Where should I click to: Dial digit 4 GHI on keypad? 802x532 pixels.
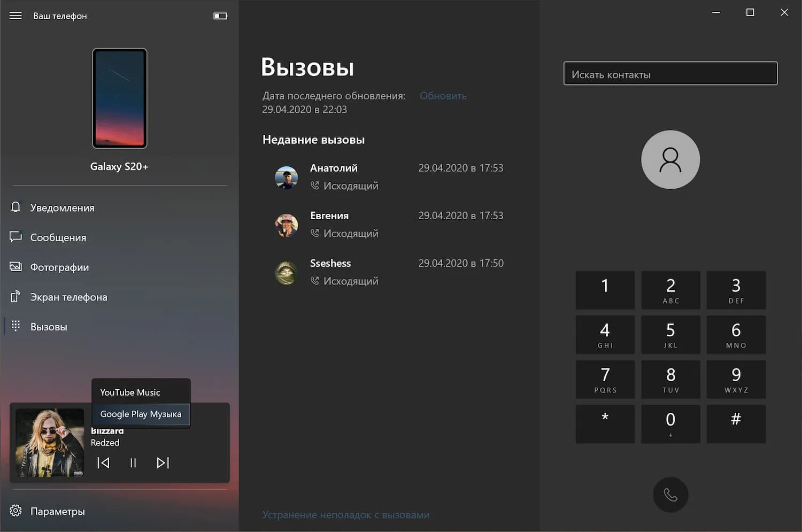pos(605,335)
